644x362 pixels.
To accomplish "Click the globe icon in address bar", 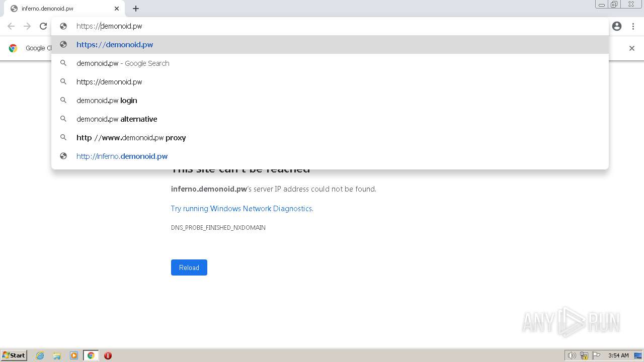I will coord(63,26).
